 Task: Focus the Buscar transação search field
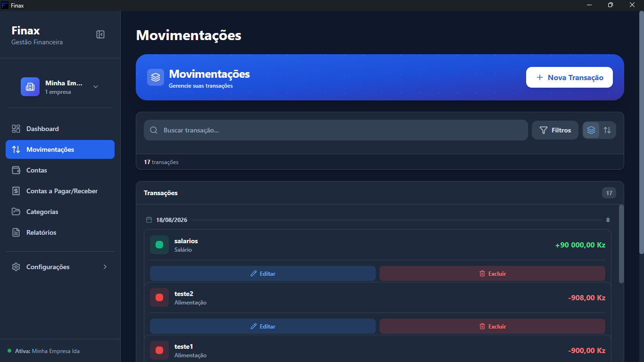pyautogui.click(x=336, y=130)
